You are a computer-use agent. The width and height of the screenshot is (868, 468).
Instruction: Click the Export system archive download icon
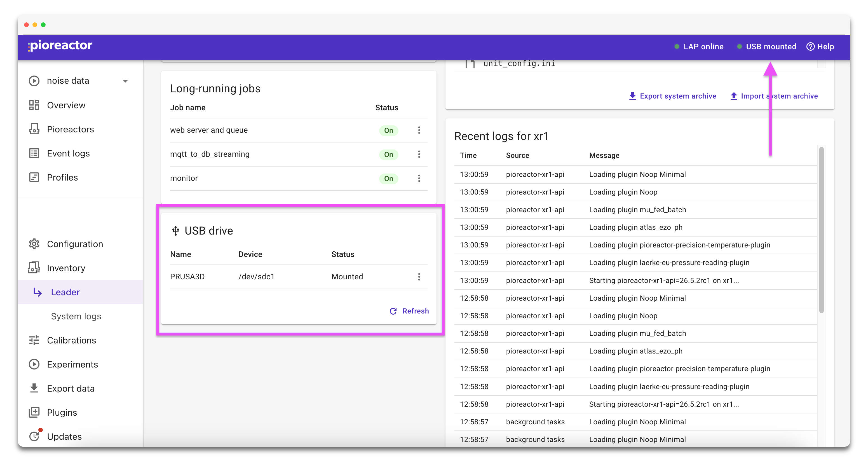[x=632, y=96]
